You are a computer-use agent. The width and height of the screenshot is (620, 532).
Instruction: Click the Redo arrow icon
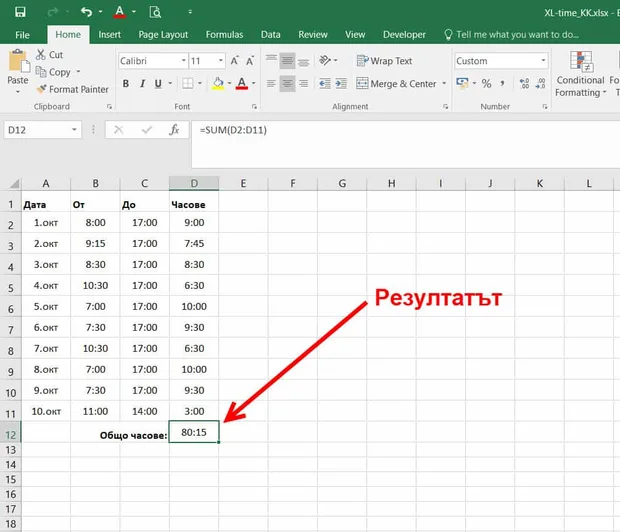(53, 12)
